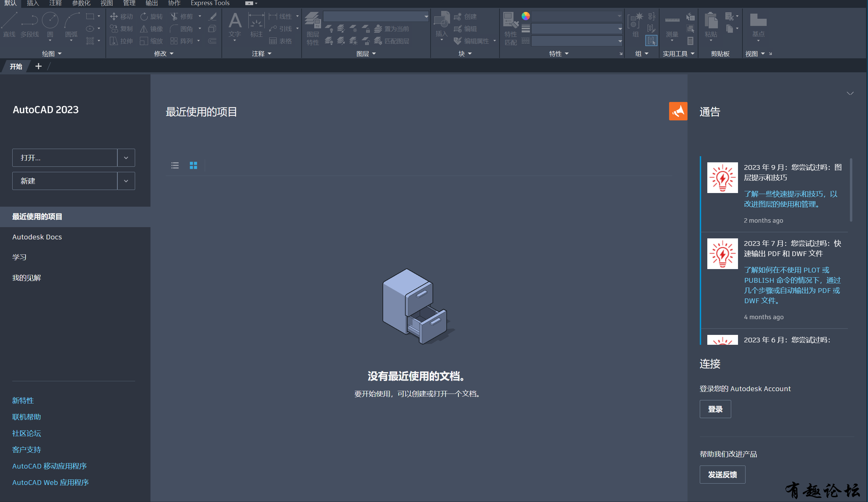Click the object color wheel swatch

[x=525, y=16]
